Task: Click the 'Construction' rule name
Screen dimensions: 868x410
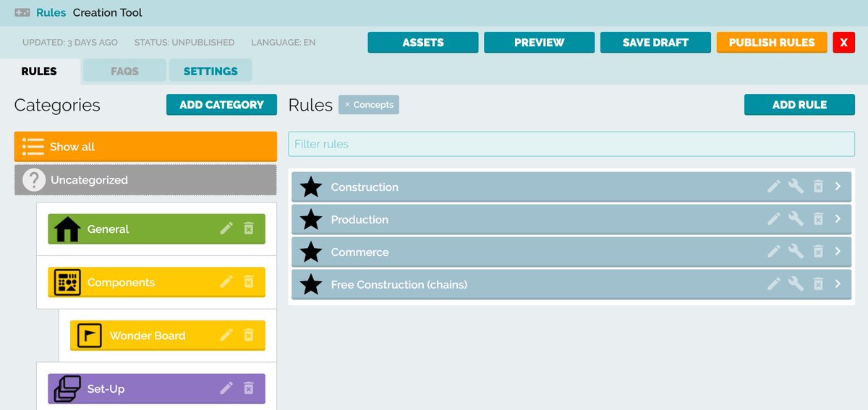Action: click(365, 187)
